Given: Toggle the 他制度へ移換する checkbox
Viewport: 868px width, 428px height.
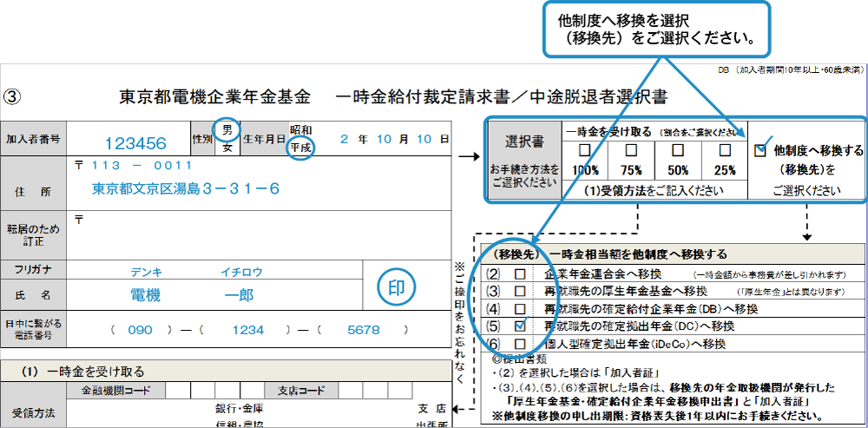Looking at the screenshot, I should 761,148.
